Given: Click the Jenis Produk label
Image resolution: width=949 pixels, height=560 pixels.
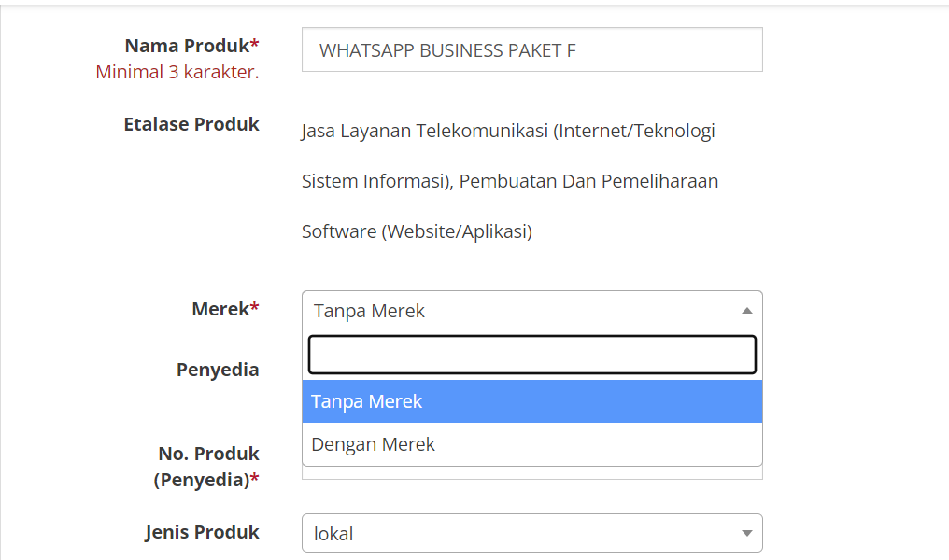Looking at the screenshot, I should (202, 532).
